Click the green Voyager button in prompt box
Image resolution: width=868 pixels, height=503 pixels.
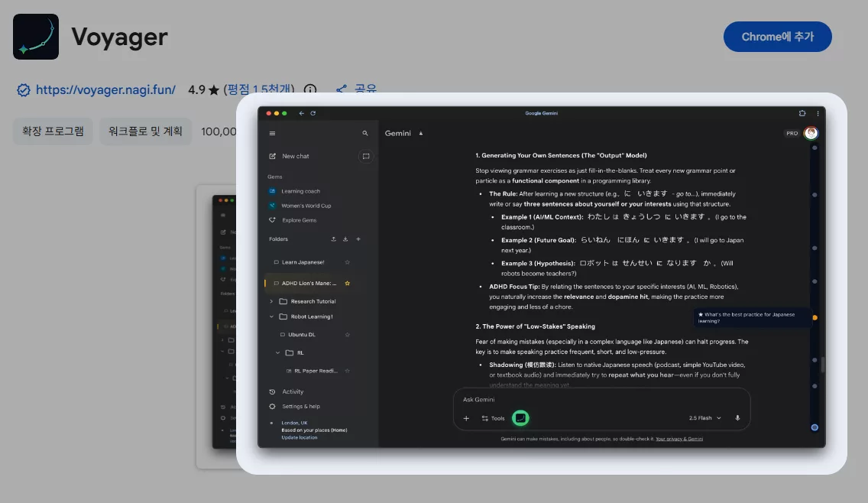[x=520, y=418]
